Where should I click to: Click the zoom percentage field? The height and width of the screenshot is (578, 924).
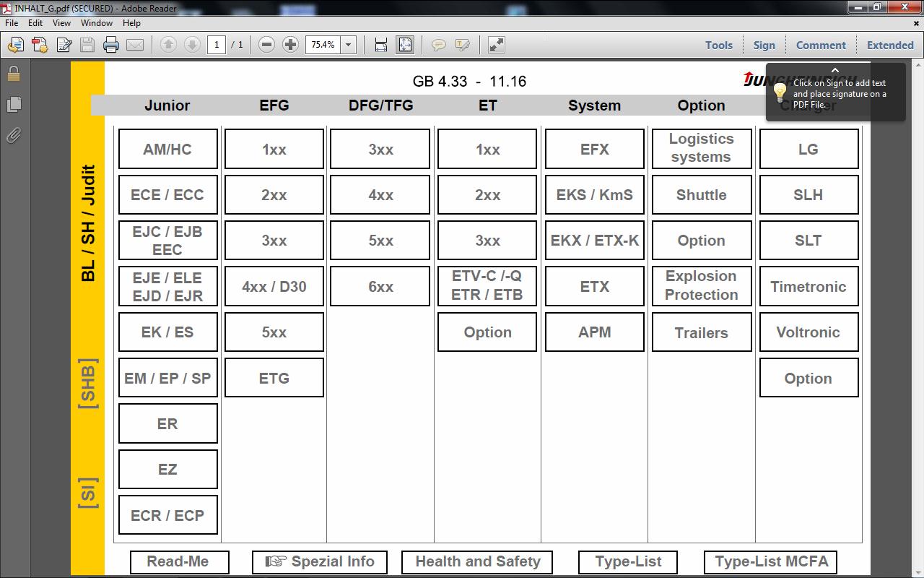tap(323, 45)
